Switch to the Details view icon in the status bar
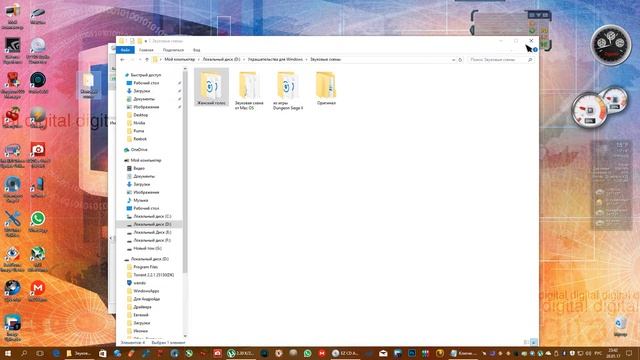This screenshot has height=360, width=640. [527, 342]
